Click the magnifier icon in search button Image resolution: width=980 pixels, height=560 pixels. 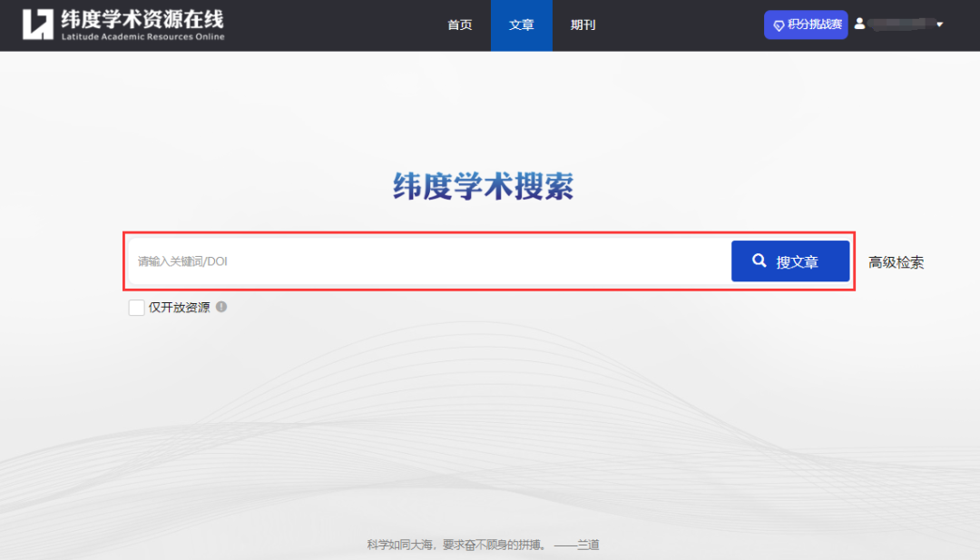point(759,261)
